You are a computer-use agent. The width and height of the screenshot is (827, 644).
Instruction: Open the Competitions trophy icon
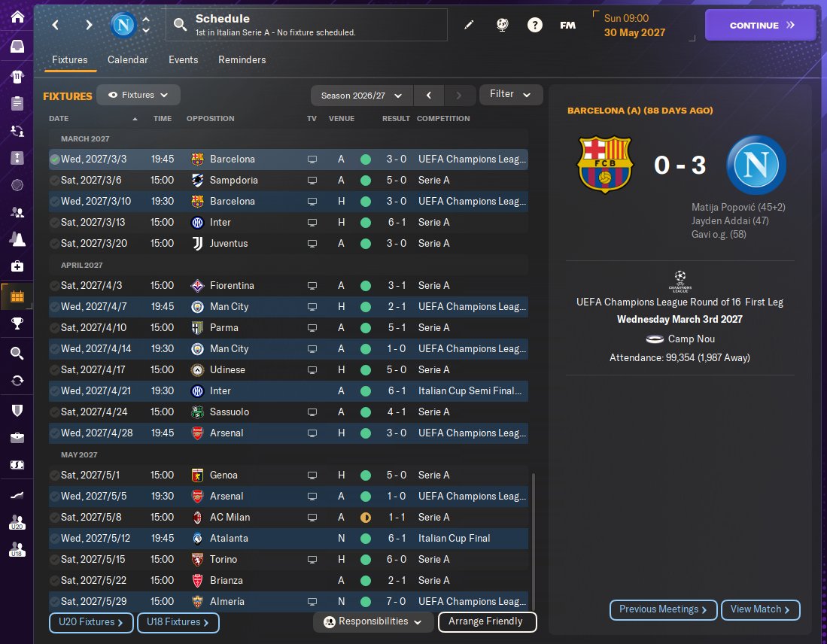pyautogui.click(x=17, y=324)
